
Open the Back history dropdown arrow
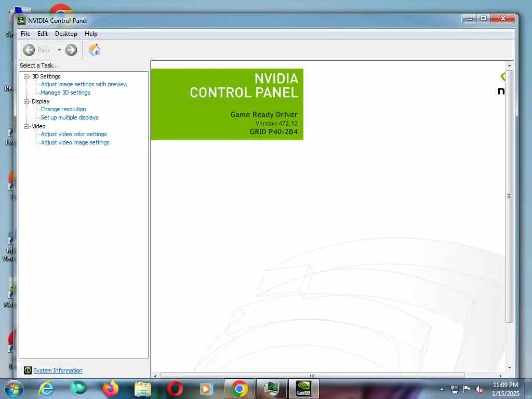click(x=59, y=50)
